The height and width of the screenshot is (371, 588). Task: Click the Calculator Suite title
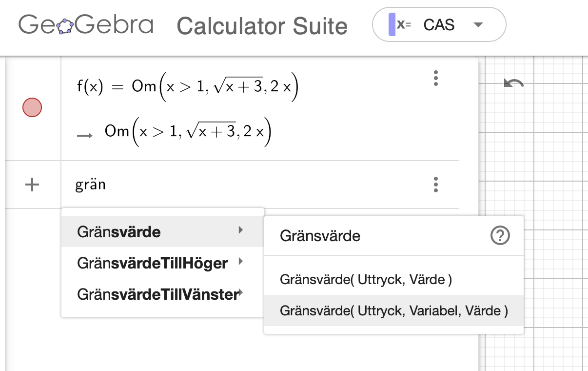tap(262, 26)
